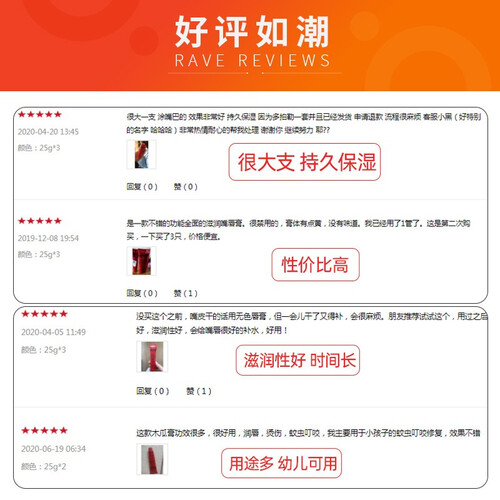The image size is (500, 500).
Task: Click the 滋润性好 时间长 highlight label
Action: [298, 360]
